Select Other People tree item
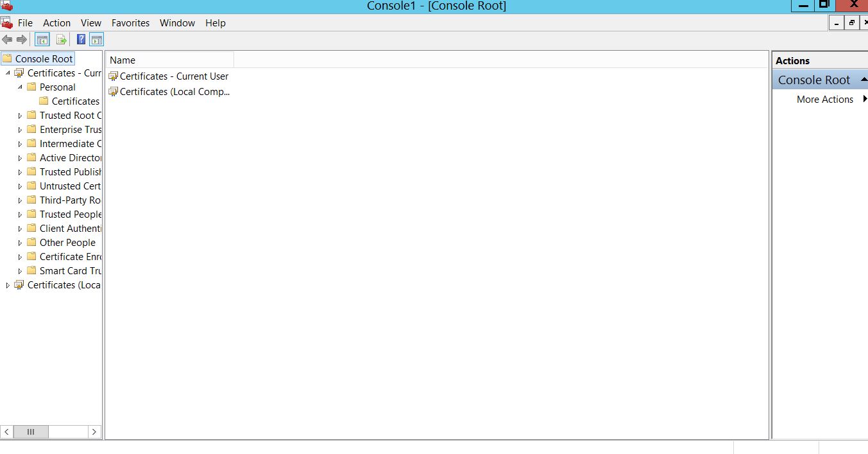Screen dimensions: 868x454 pos(67,242)
